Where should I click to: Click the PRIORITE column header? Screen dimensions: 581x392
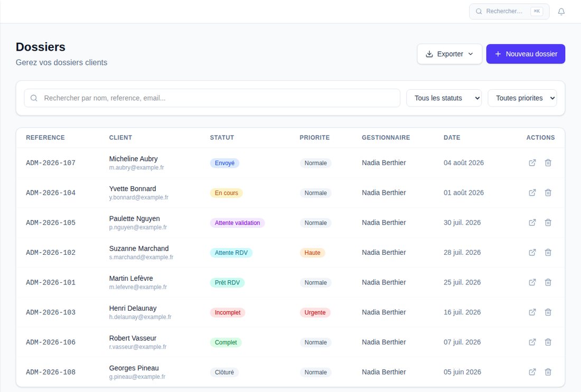315,138
